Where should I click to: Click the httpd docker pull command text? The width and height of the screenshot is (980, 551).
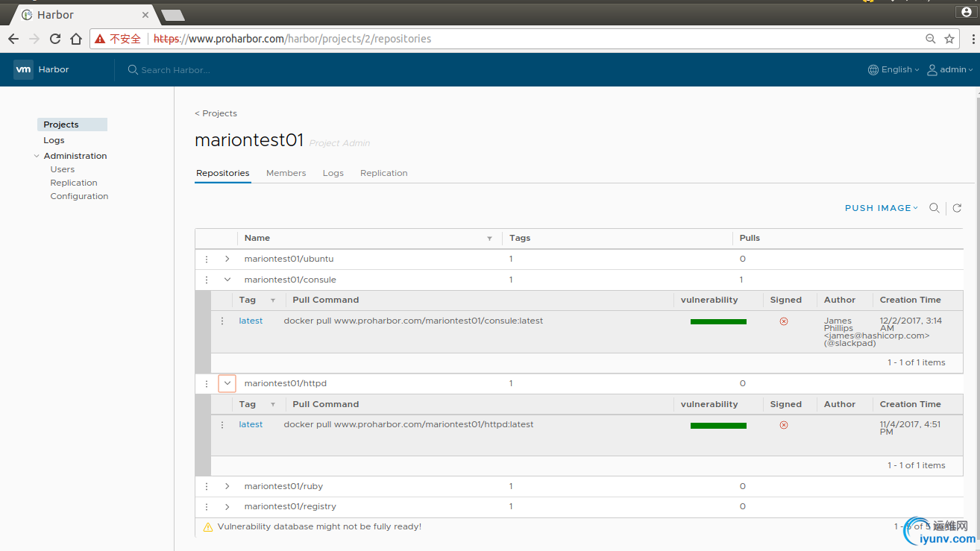[x=409, y=424]
